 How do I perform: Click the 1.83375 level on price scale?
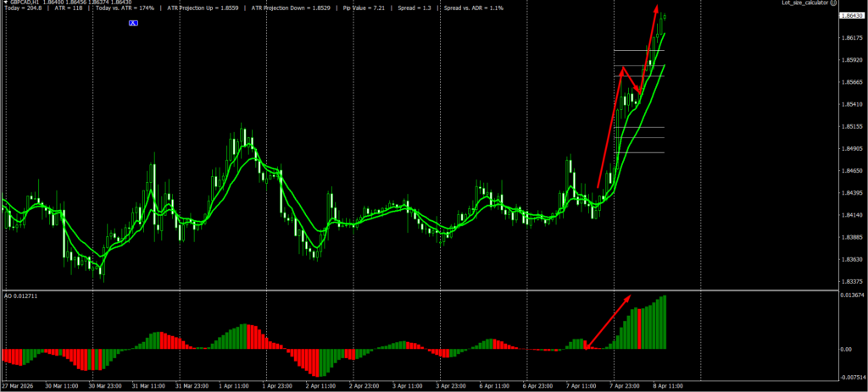click(851, 281)
